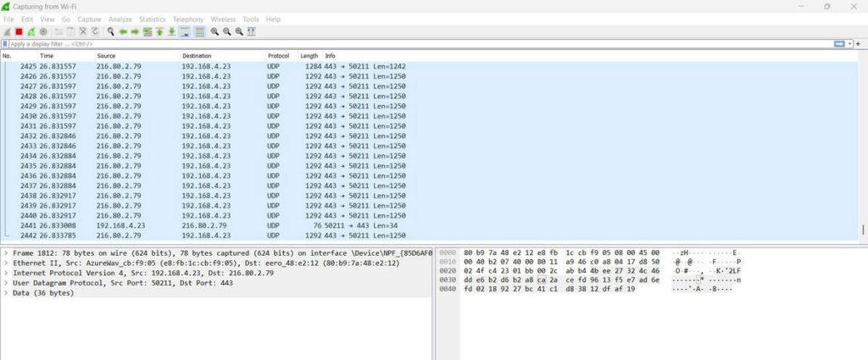Open the File menu

tap(8, 19)
